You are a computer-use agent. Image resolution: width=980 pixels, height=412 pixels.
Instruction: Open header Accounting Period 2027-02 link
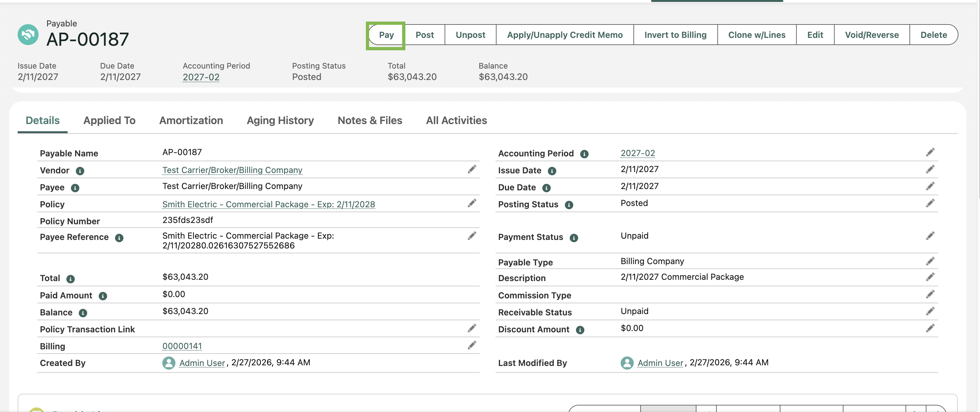click(201, 77)
